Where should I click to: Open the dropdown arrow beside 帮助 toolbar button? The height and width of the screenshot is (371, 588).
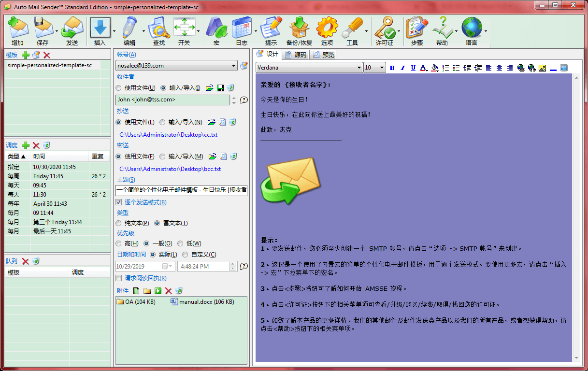456,31
